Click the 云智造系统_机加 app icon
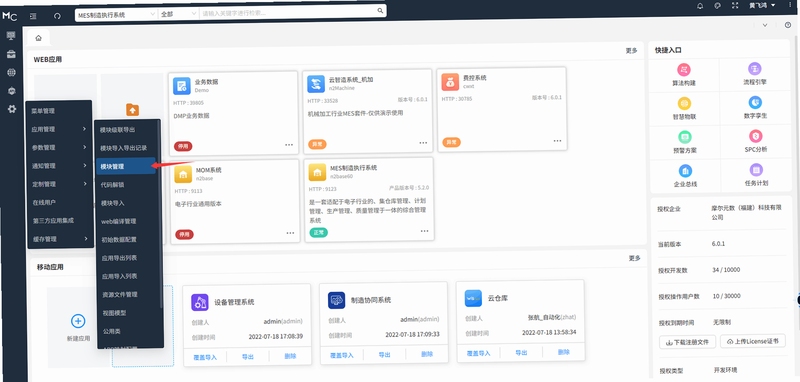 pyautogui.click(x=316, y=84)
